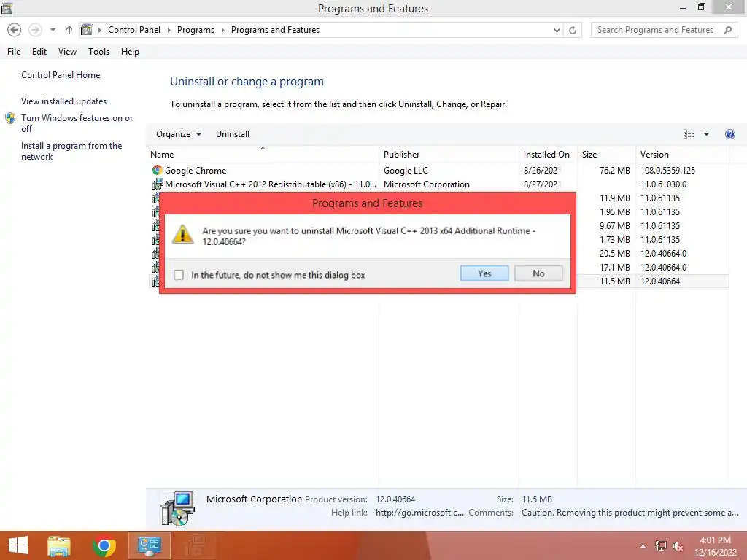The height and width of the screenshot is (560, 747).
Task: Launch Google Chrome from the taskbar
Action: pos(104,545)
